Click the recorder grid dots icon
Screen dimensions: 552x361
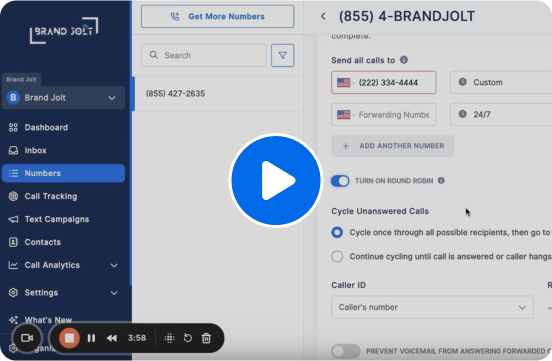point(169,338)
